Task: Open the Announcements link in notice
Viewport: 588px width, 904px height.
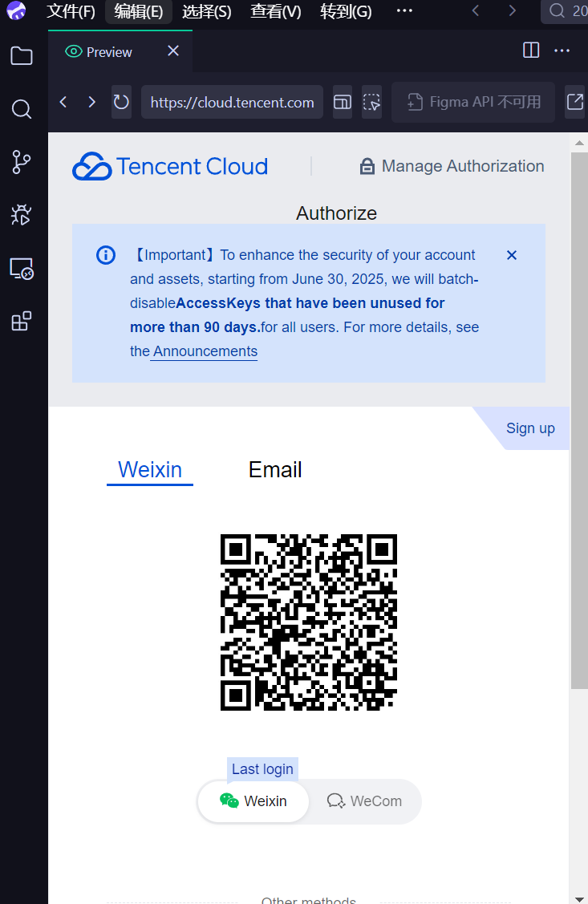Action: coord(205,351)
